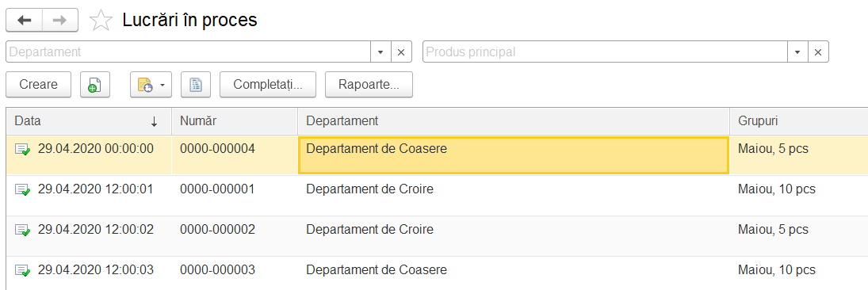868x290 pixels.
Task: Open the Rapoarte... button
Action: click(x=369, y=85)
